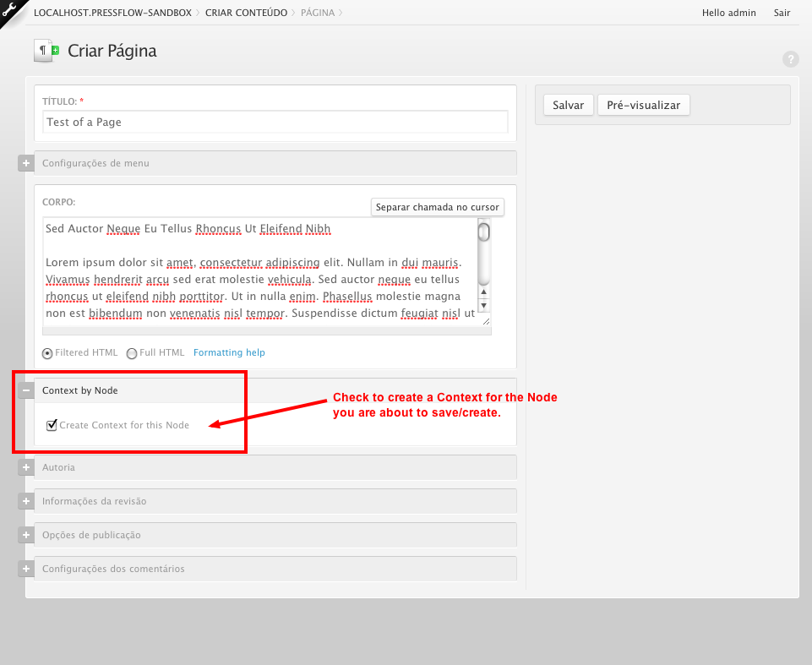812x665 pixels.
Task: Click plus icon beside Autoria
Action: [x=26, y=467]
